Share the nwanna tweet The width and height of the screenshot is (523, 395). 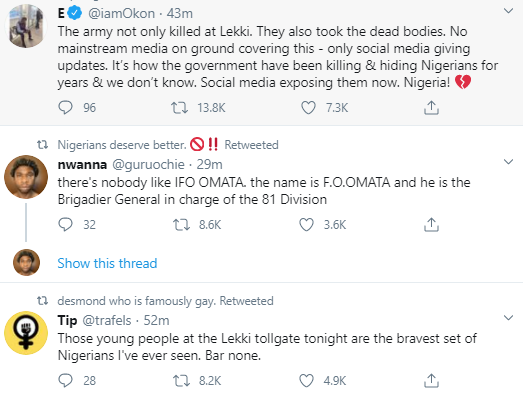click(431, 225)
